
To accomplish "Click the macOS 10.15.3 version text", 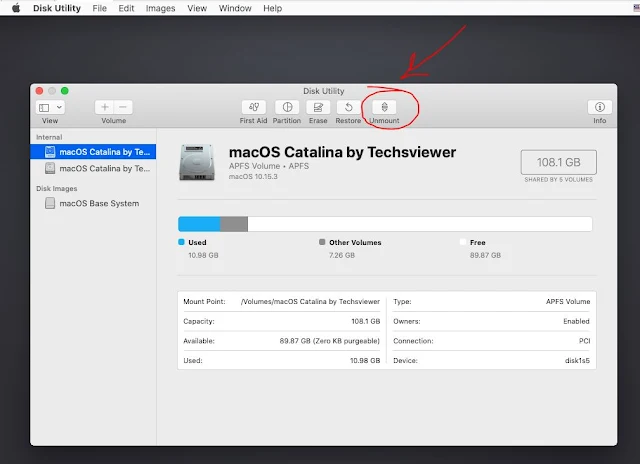I will (253, 177).
